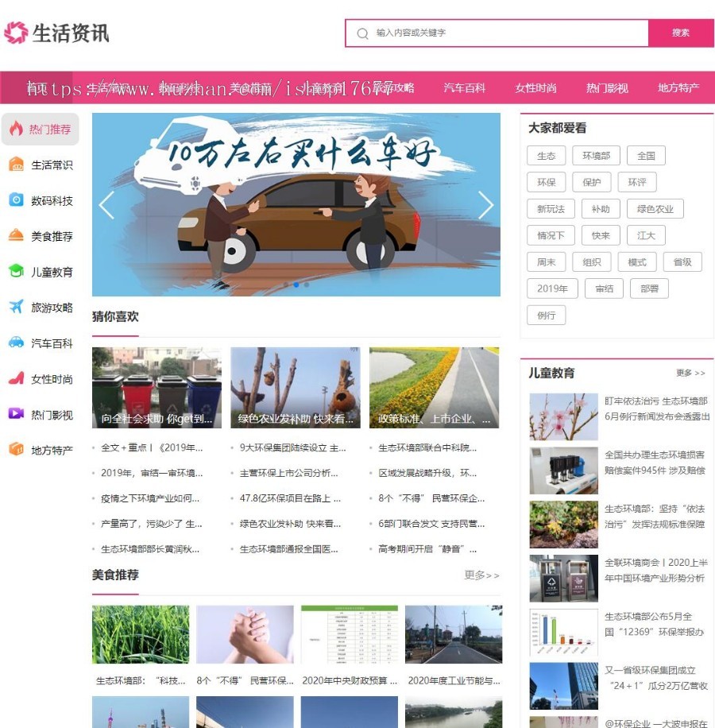The width and height of the screenshot is (715, 728).
Task: Click the 绿色农业 tag
Action: [655, 209]
